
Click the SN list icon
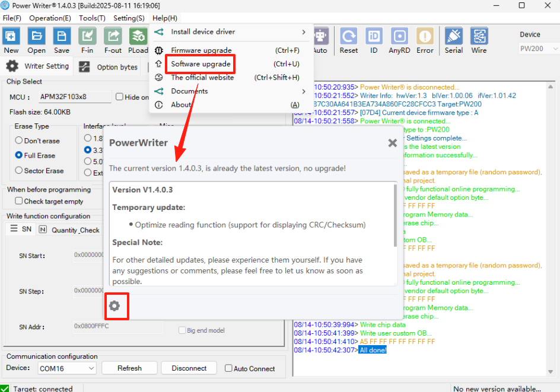pyautogui.click(x=14, y=228)
